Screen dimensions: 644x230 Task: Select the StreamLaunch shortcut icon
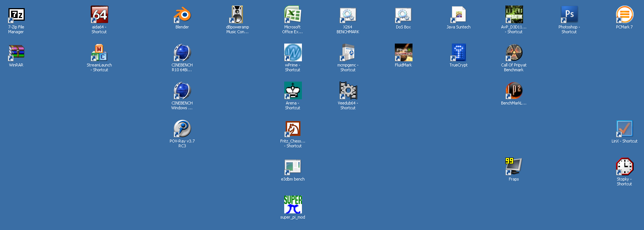[99, 53]
